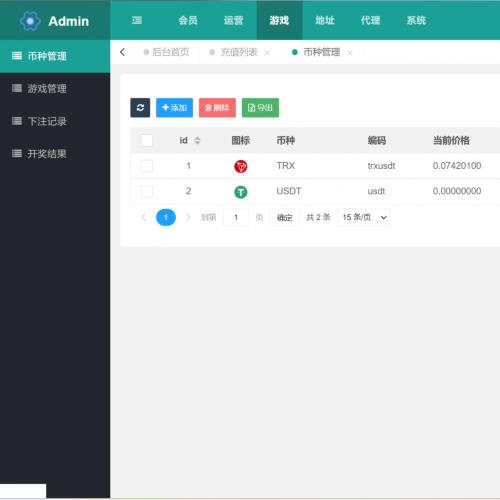The image size is (500, 500).
Task: Open the 15 条/页 page size dropdown
Action: click(x=364, y=217)
